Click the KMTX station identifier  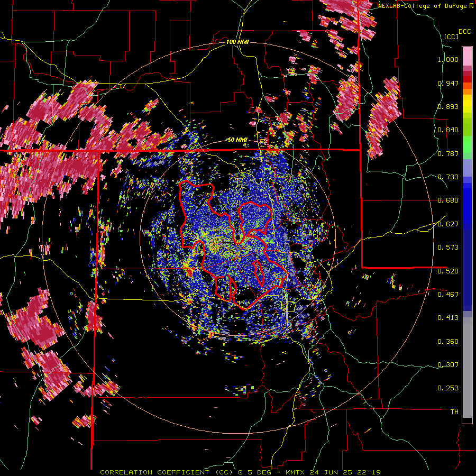[296, 472]
